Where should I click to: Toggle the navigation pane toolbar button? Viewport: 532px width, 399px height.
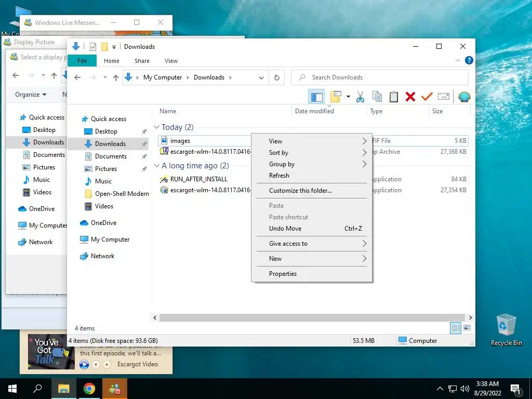(316, 97)
